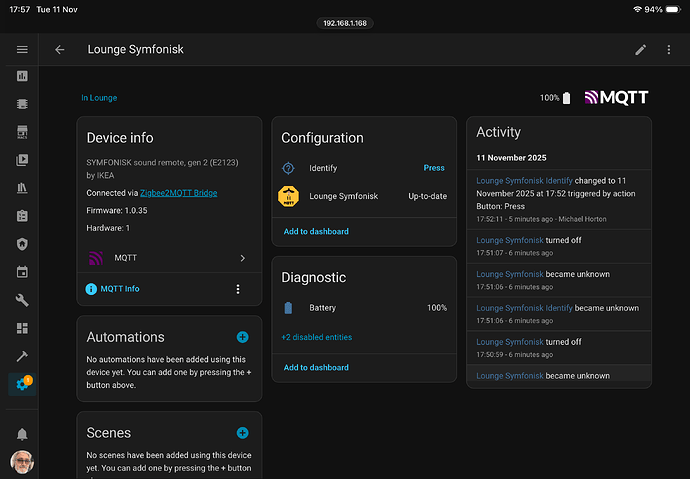Viewport: 690px width, 479px height.
Task: Go back using the arrow icon
Action: click(x=60, y=49)
